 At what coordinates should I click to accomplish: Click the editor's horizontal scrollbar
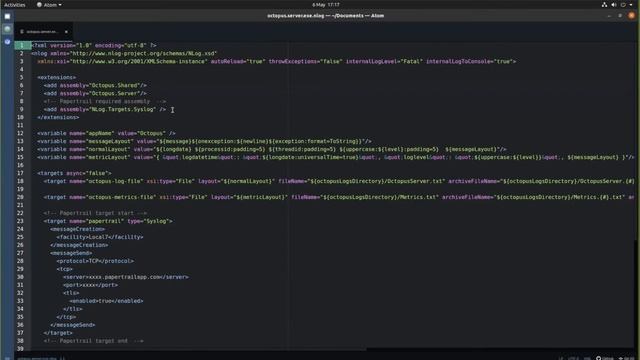(199, 349)
